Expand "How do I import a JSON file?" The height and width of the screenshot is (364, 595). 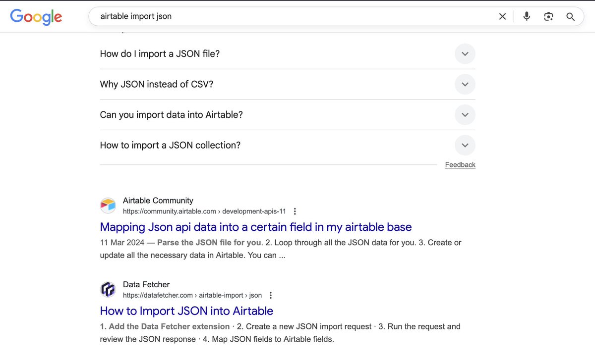click(x=288, y=53)
